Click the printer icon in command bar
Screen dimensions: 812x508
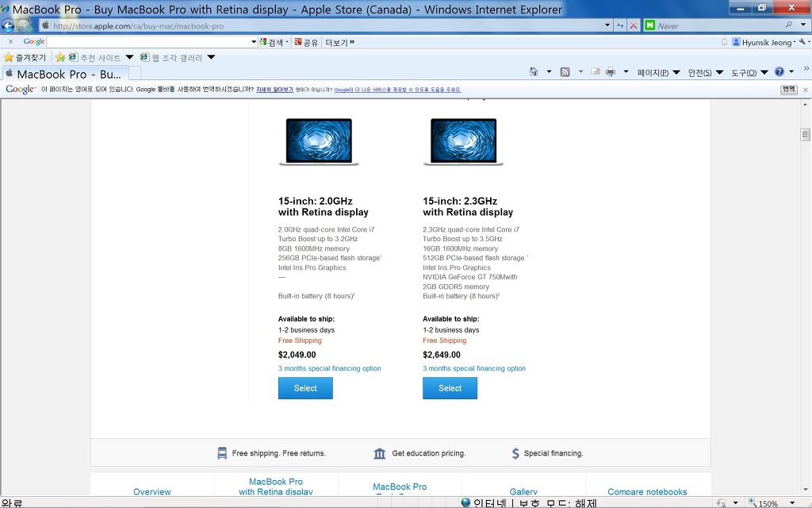coord(611,72)
